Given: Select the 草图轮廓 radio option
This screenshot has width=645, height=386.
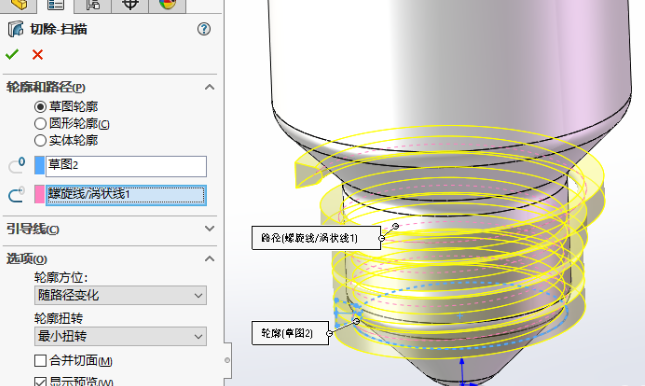Looking at the screenshot, I should coord(40,107).
